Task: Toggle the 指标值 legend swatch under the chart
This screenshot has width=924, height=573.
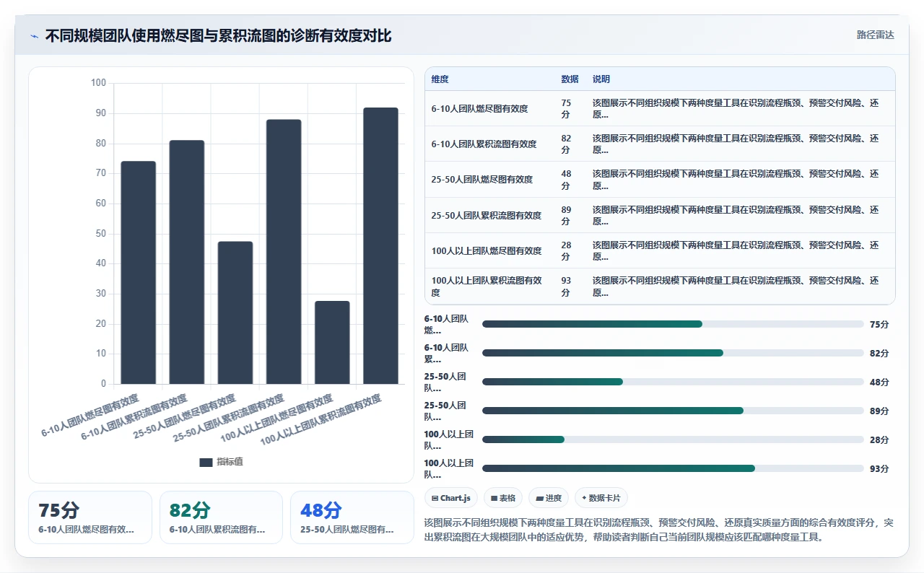Action: pos(206,462)
